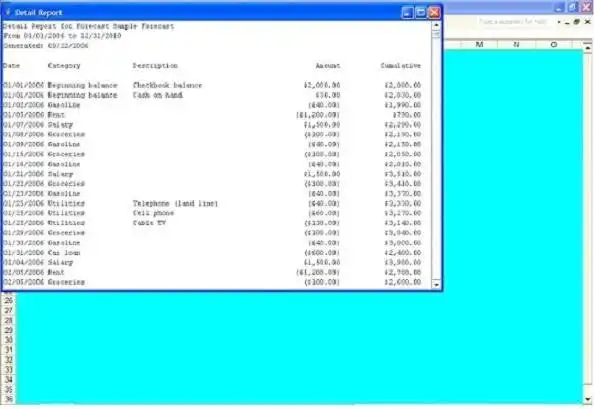Viewport: 594px width, 409px height.
Task: Select row 33 header in Excel
Action: pyautogui.click(x=9, y=370)
